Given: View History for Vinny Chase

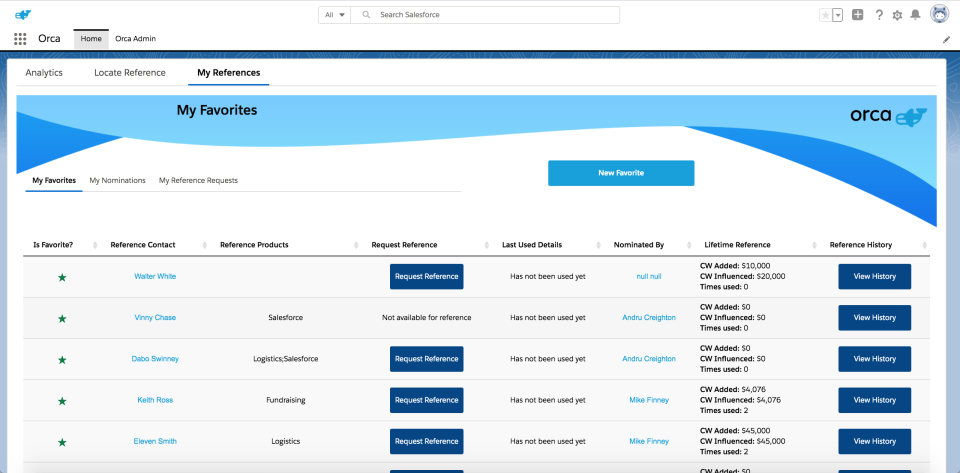Looking at the screenshot, I should pyautogui.click(x=874, y=318).
